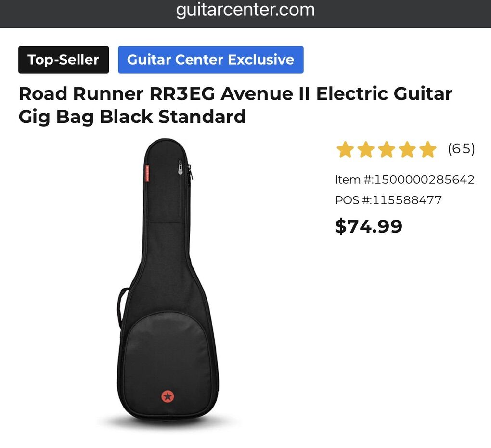Viewport: 491px width, 448px height.
Task: Click the silver zipper pull on bag neck
Action: click(x=181, y=167)
